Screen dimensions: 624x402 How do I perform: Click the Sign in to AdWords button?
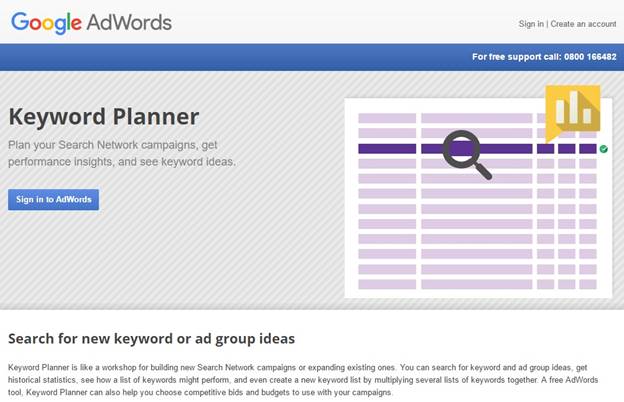pos(53,199)
